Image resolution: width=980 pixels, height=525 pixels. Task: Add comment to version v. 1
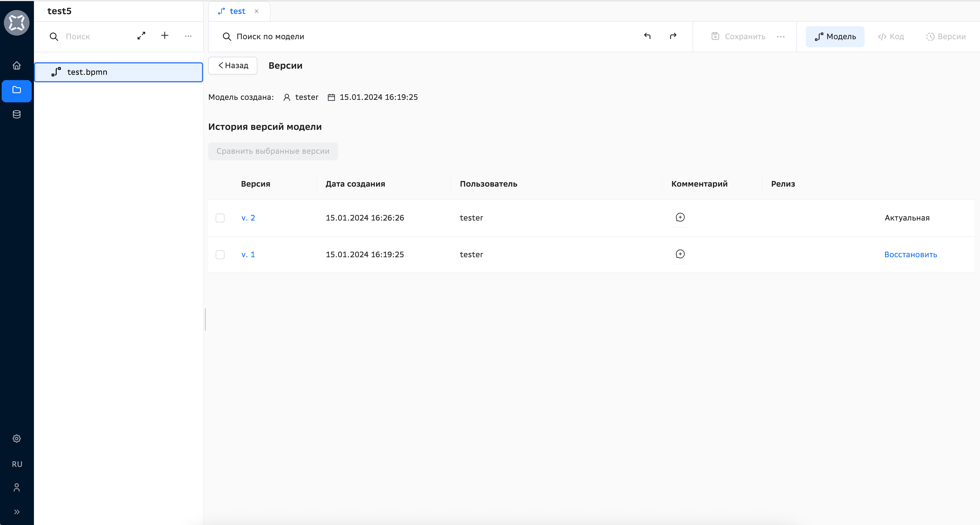[680, 254]
